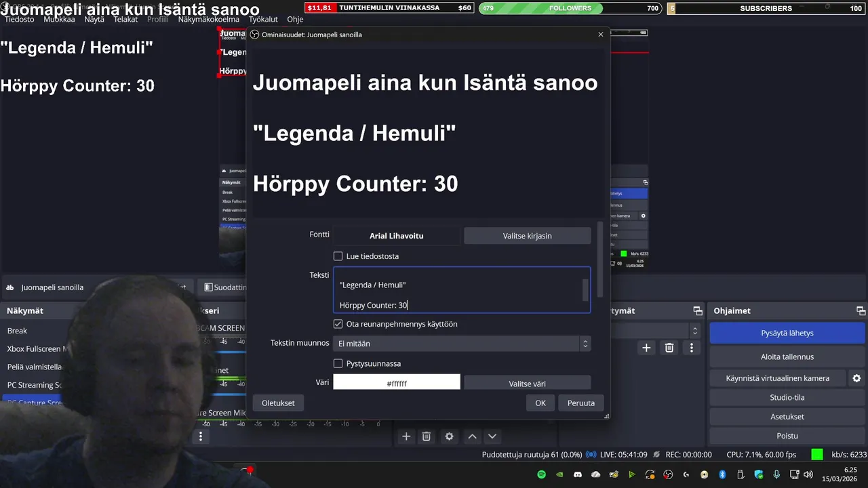The width and height of the screenshot is (868, 488).
Task: Click the Bluetooth tray icon
Action: coord(722,474)
